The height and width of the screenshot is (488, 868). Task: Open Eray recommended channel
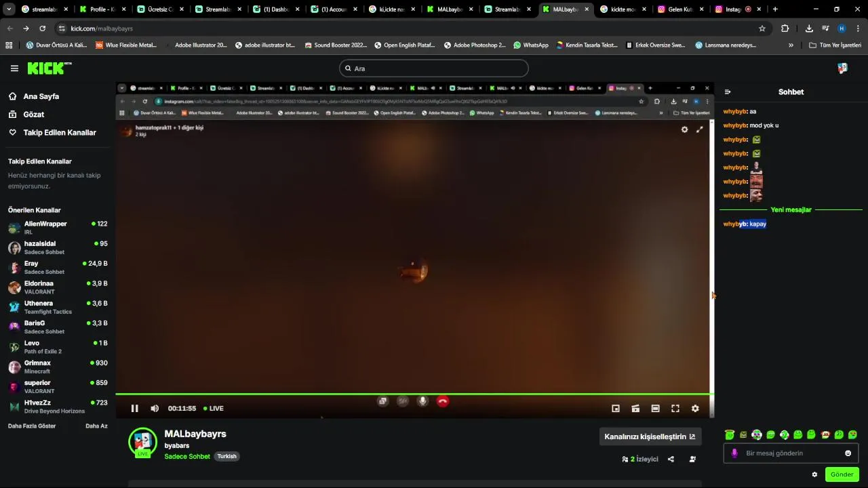click(x=58, y=267)
